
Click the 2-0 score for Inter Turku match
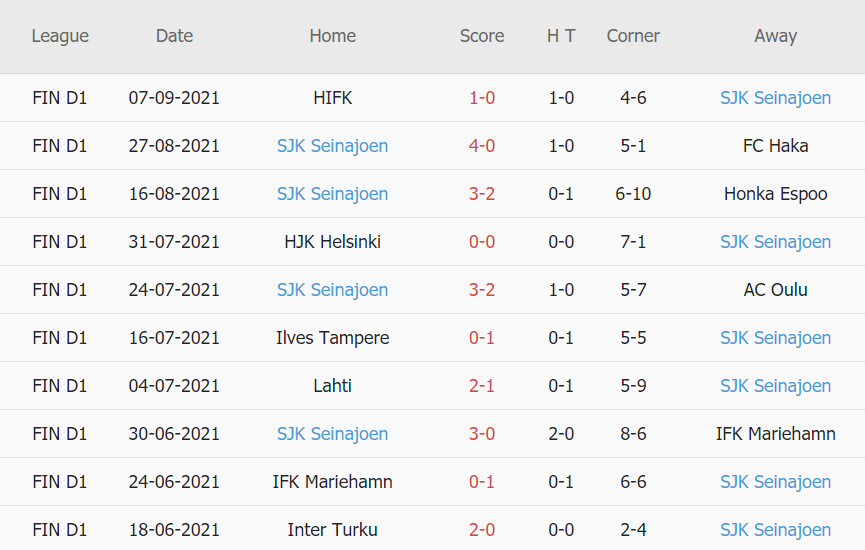coord(482,530)
